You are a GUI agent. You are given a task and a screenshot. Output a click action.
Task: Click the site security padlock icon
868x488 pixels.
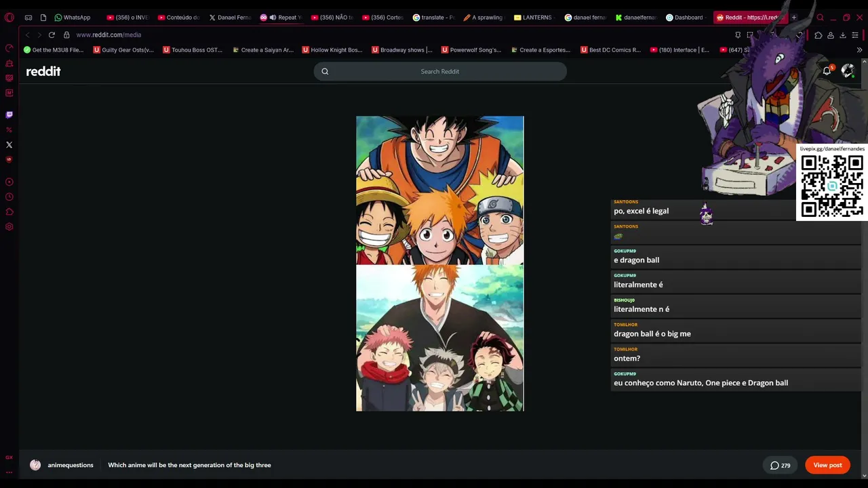(66, 35)
